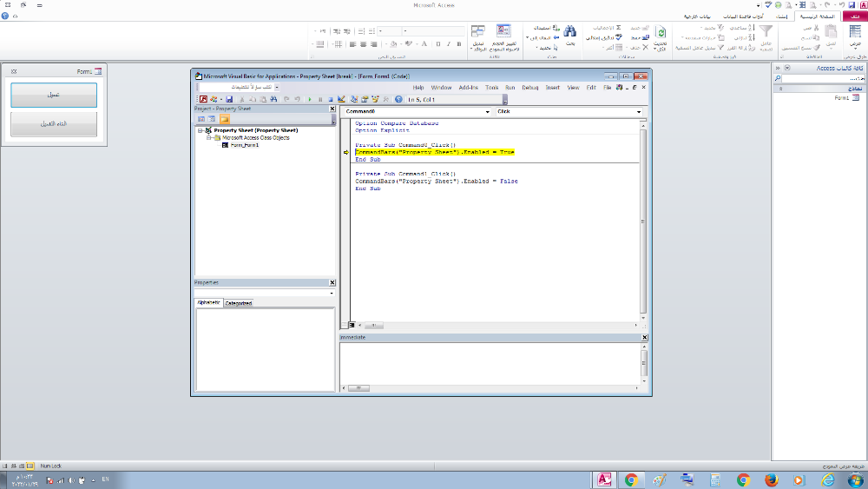The image size is (868, 489).
Task: Click Internet Explorer icon in taskbar
Action: click(828, 479)
